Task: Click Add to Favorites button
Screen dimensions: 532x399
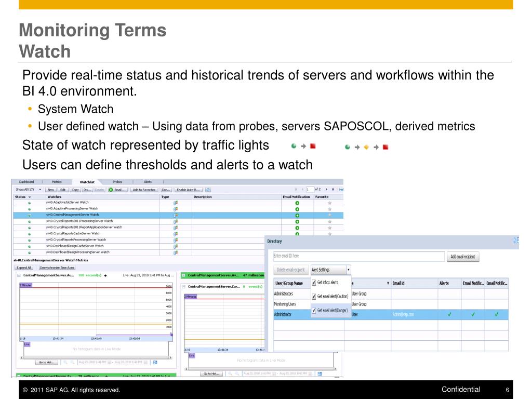Action: click(x=144, y=190)
